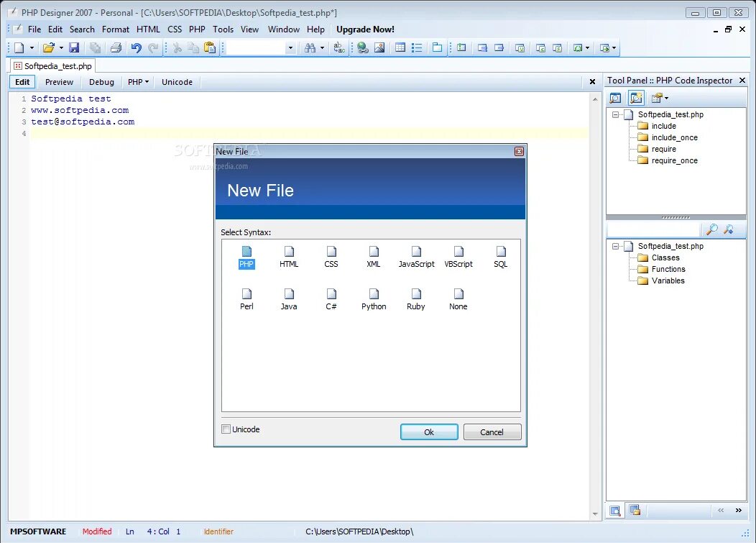Click the Undo arrow icon
The height and width of the screenshot is (543, 756).
(x=137, y=47)
